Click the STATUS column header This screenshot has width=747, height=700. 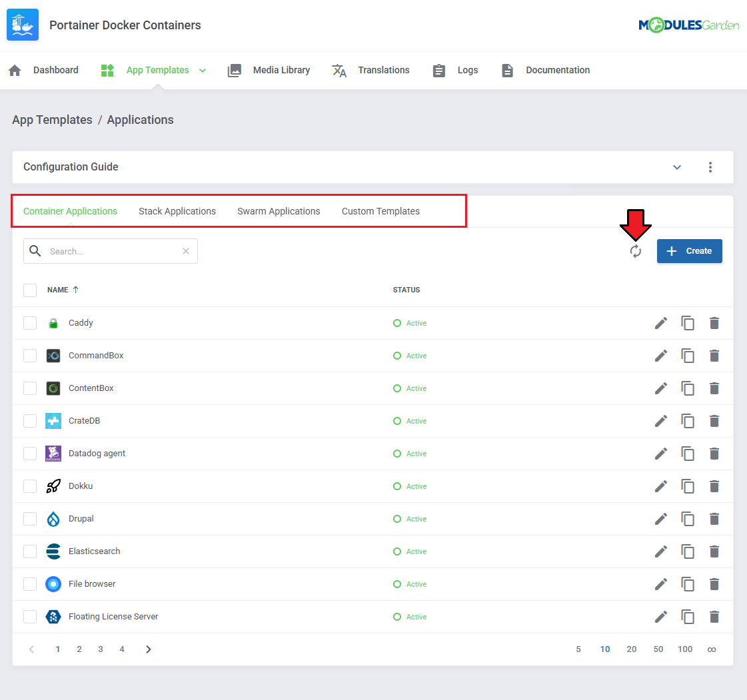click(x=406, y=290)
